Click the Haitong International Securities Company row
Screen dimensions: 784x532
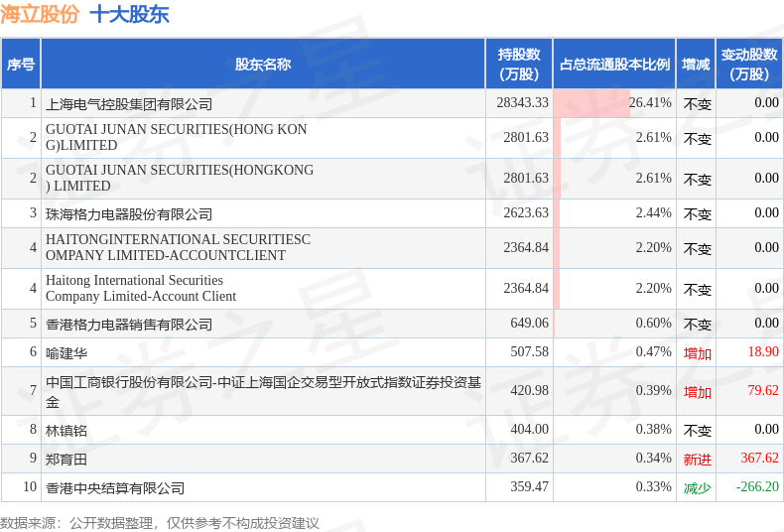(x=392, y=289)
